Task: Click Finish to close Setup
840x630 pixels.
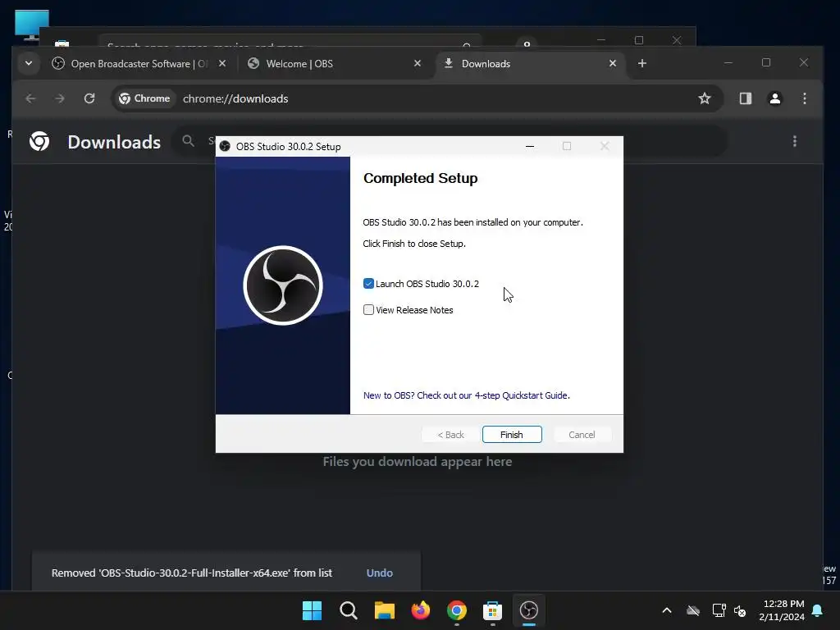Action: [512, 435]
